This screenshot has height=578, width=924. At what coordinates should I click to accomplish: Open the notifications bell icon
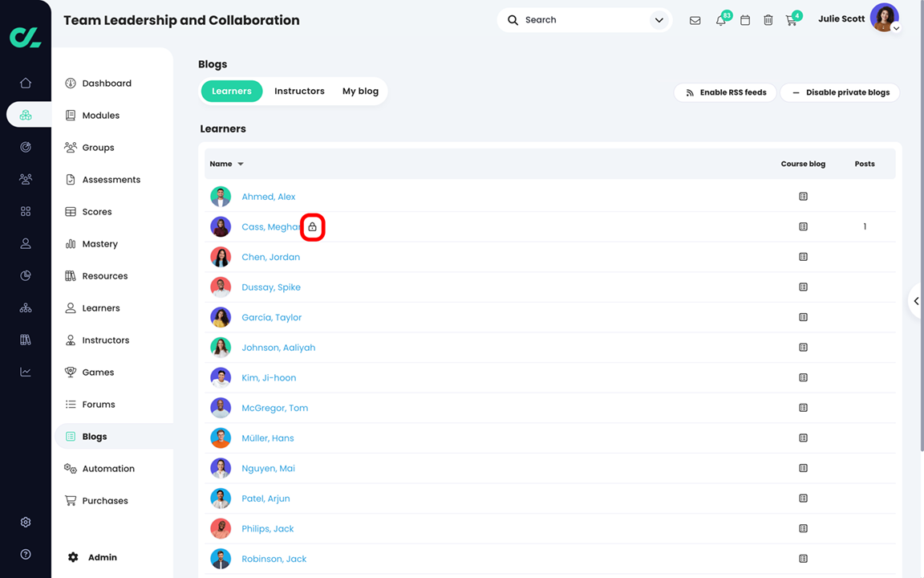[720, 20]
